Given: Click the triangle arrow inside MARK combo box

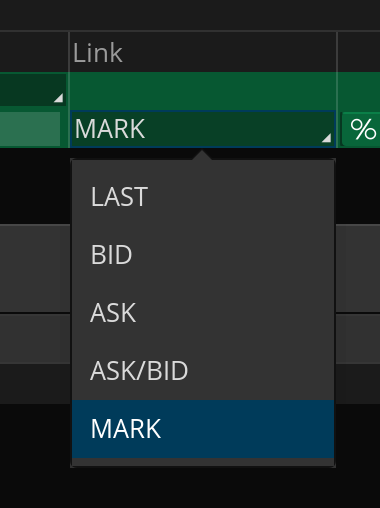Looking at the screenshot, I should tap(327, 138).
